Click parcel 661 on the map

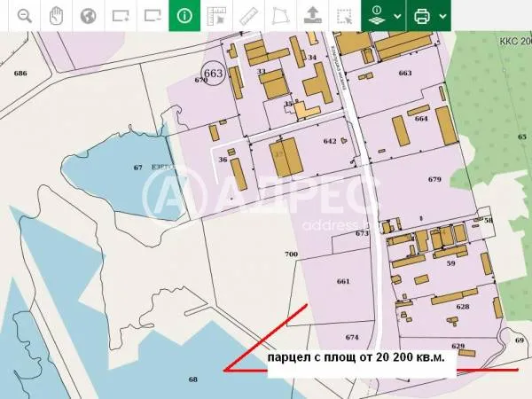pos(344,282)
